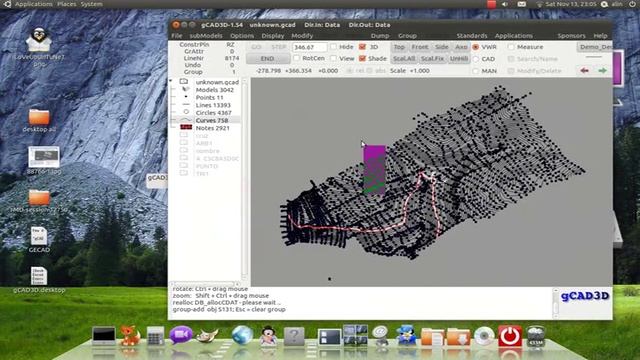
Task: Open the Help menu in gCAD3D
Action: coord(600,36)
